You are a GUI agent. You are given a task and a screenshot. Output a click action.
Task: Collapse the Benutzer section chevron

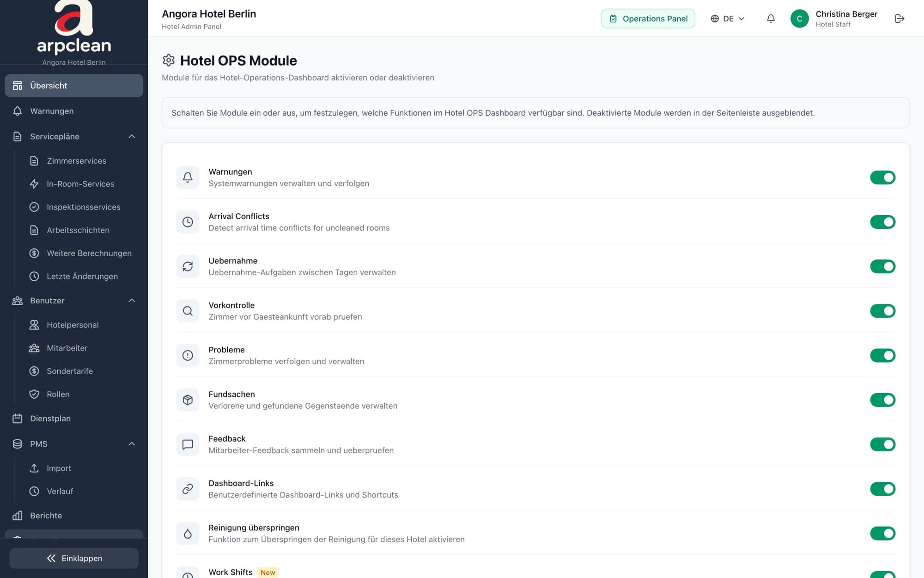[x=132, y=301]
